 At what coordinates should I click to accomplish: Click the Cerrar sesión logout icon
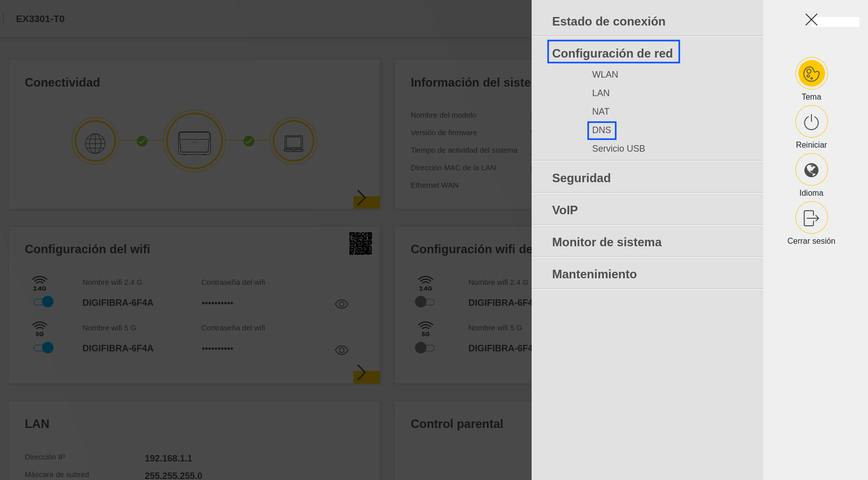tap(811, 218)
